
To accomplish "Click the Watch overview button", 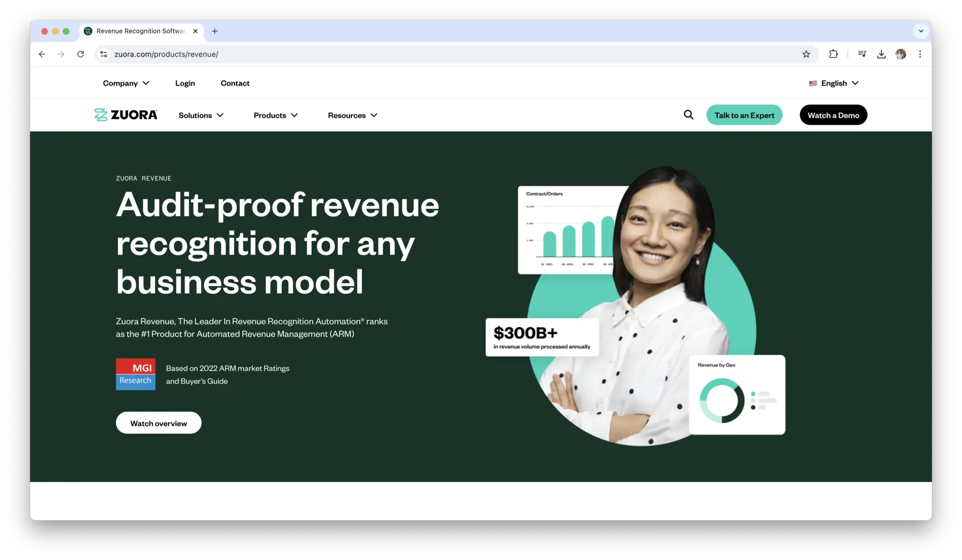I will (158, 423).
